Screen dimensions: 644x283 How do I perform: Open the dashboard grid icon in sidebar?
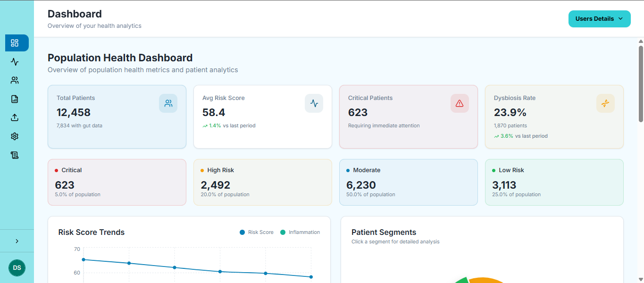click(x=15, y=43)
